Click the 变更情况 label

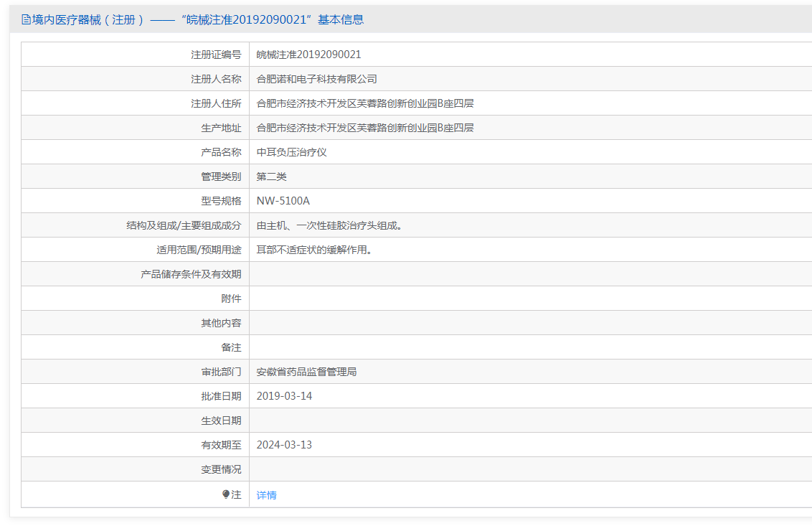(221, 469)
